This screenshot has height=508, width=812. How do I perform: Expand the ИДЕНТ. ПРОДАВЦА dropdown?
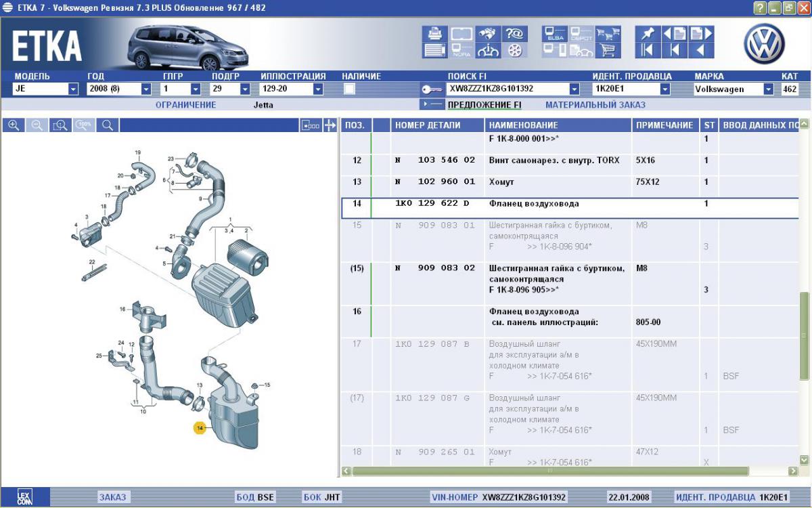pyautogui.click(x=665, y=89)
